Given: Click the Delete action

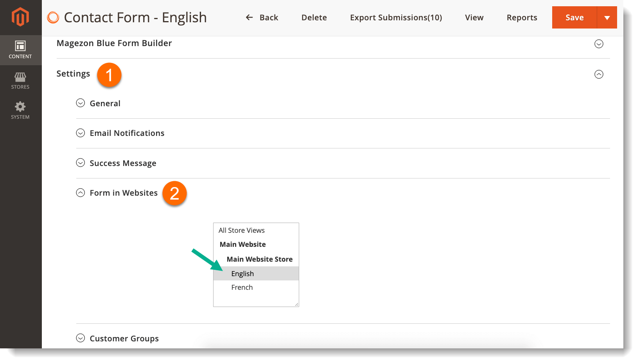Looking at the screenshot, I should coord(314,17).
